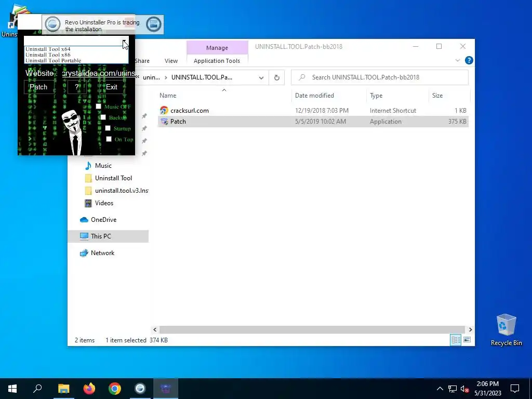532x399 pixels.
Task: Click the horizontal scrollbar right arrow
Action: click(x=470, y=329)
